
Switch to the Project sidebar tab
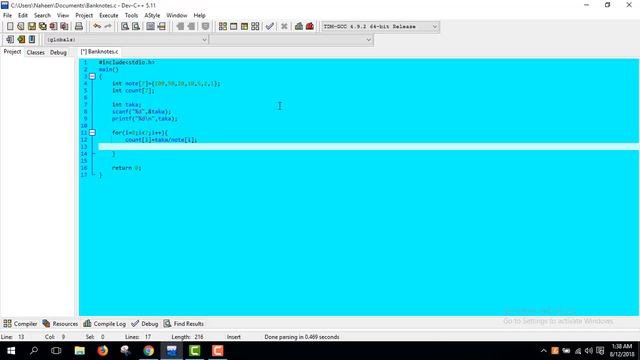pos(12,52)
